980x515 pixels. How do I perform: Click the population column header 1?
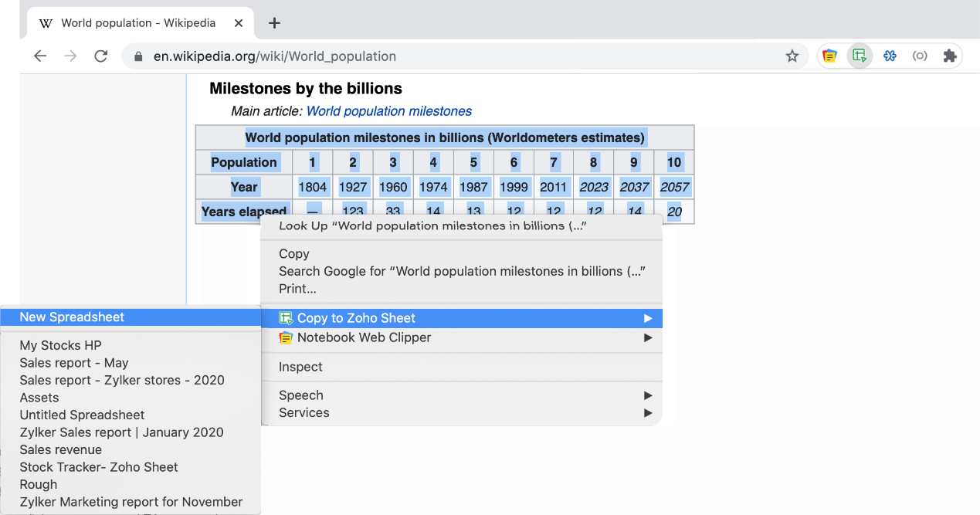313,162
